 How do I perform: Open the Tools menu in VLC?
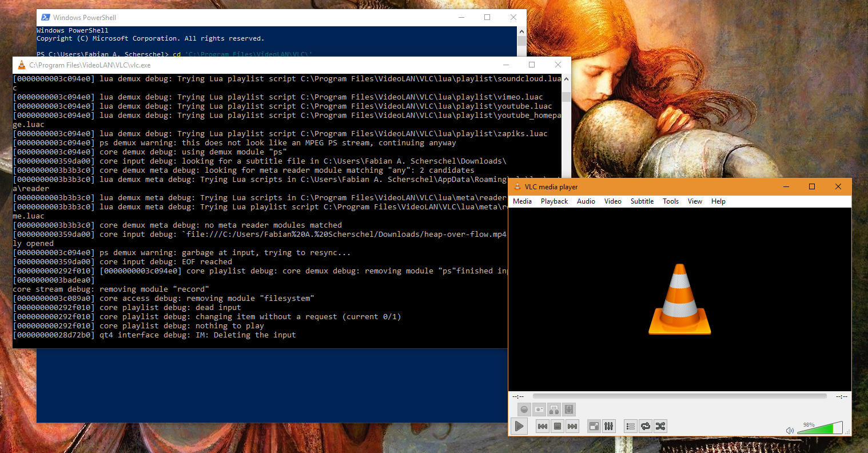671,201
